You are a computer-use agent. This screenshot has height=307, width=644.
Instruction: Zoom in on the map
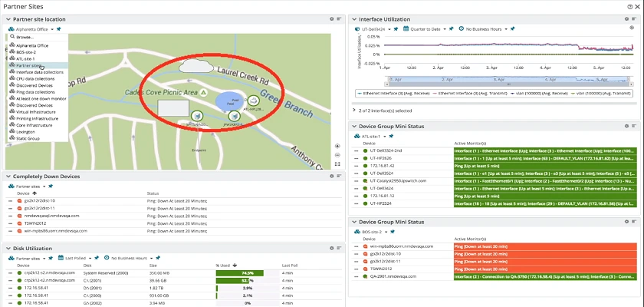(337, 146)
